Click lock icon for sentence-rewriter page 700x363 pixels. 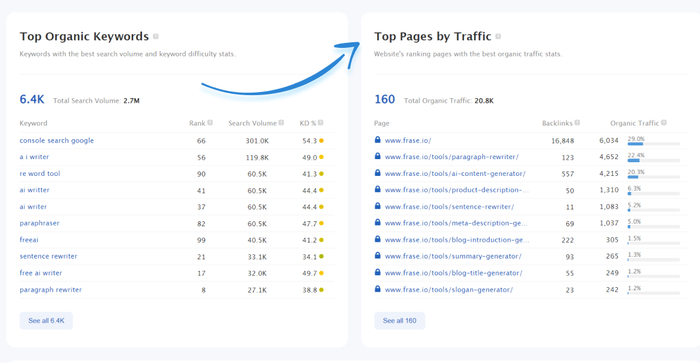(378, 206)
